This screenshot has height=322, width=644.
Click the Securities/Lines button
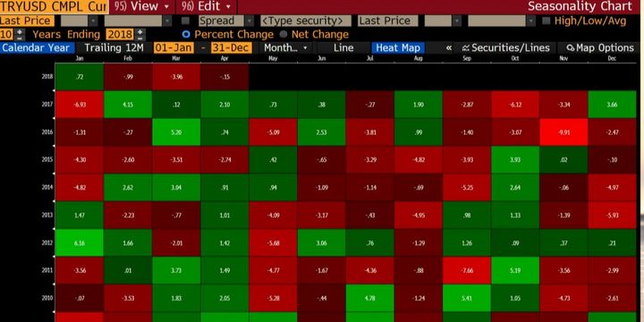click(x=506, y=48)
